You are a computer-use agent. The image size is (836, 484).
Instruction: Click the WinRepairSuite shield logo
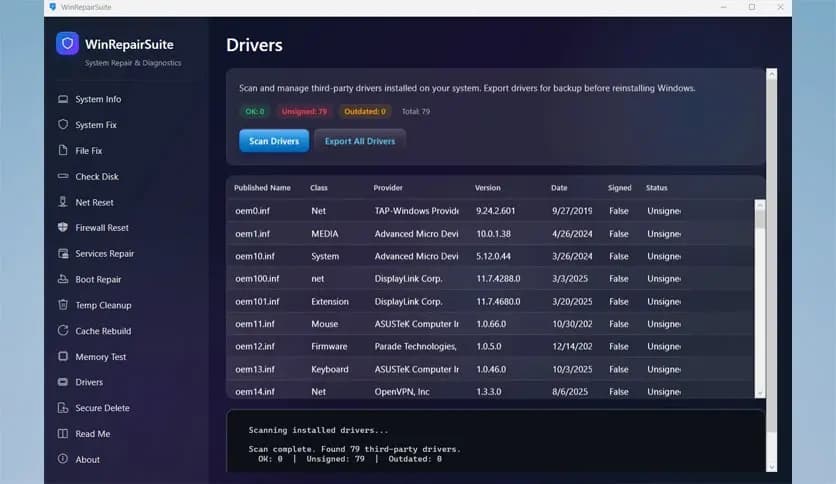pyautogui.click(x=67, y=44)
